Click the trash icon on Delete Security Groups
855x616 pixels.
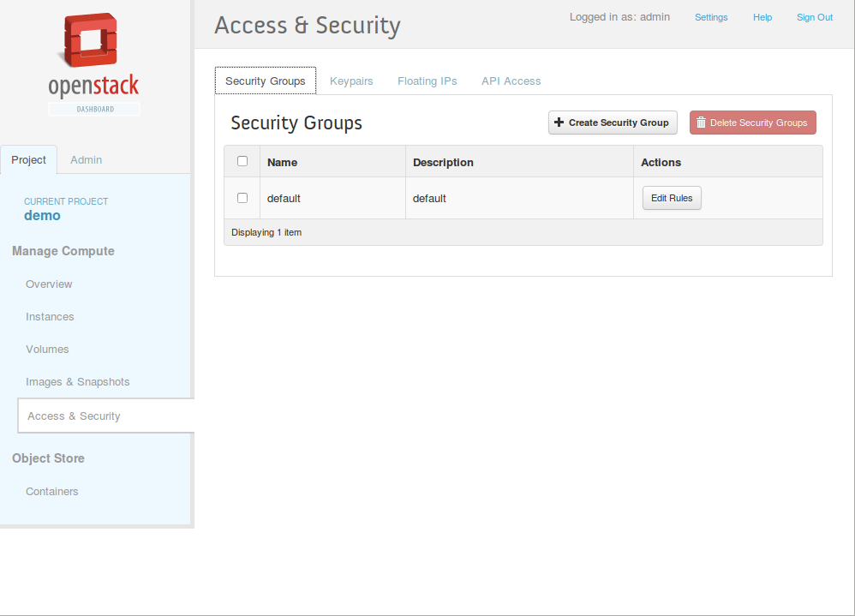coord(702,123)
